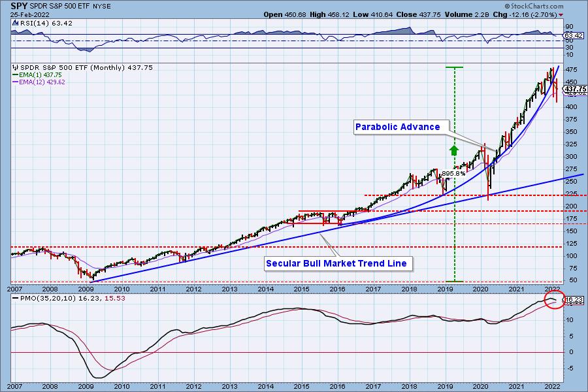Click the 25-Feb-2022 date label
The width and height of the screenshot is (588, 392).
click(29, 15)
